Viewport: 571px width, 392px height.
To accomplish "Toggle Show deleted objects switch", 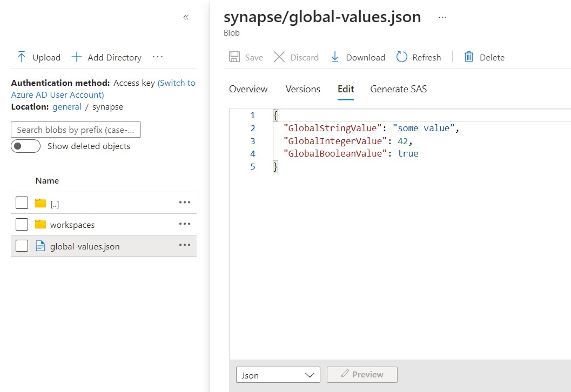I will point(25,146).
